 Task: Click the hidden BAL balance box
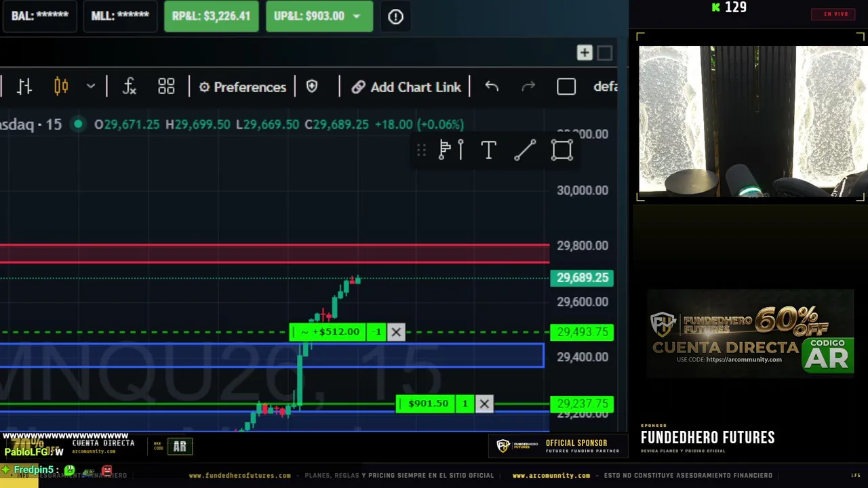pyautogui.click(x=40, y=16)
